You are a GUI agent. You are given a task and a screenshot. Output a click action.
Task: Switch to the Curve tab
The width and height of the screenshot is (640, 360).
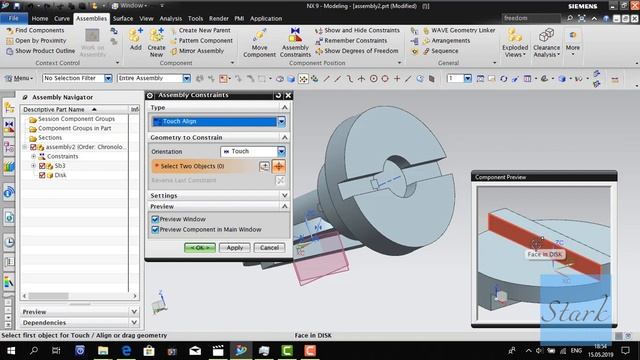(x=62, y=19)
